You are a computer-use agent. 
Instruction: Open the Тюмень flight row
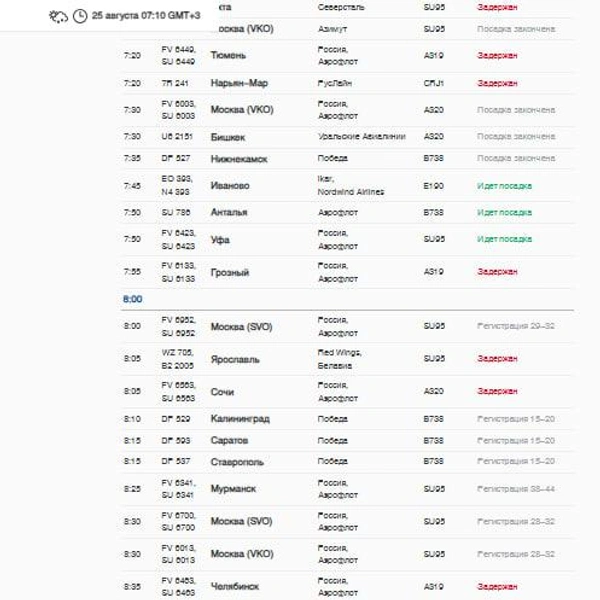tap(347, 55)
